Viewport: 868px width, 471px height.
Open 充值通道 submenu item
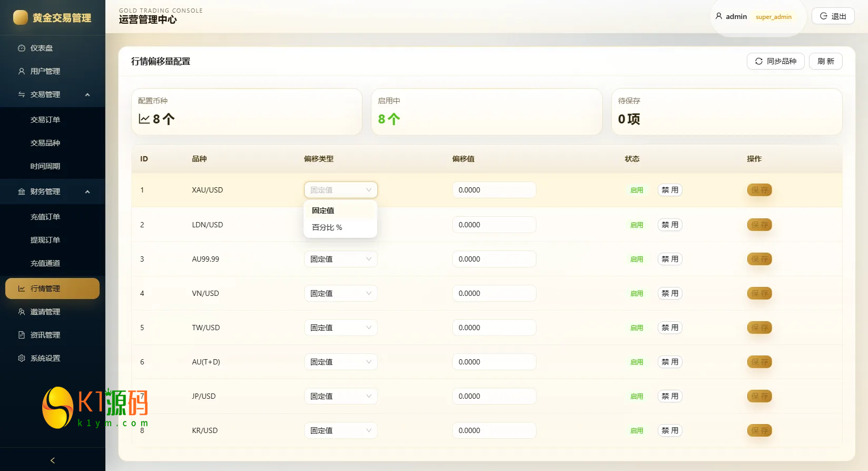coord(53,263)
